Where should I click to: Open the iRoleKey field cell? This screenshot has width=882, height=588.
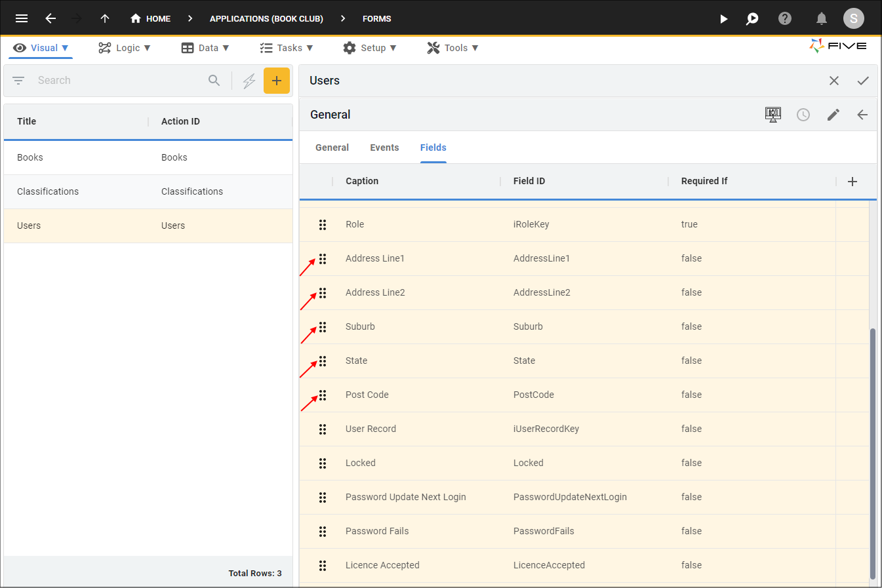coord(531,224)
